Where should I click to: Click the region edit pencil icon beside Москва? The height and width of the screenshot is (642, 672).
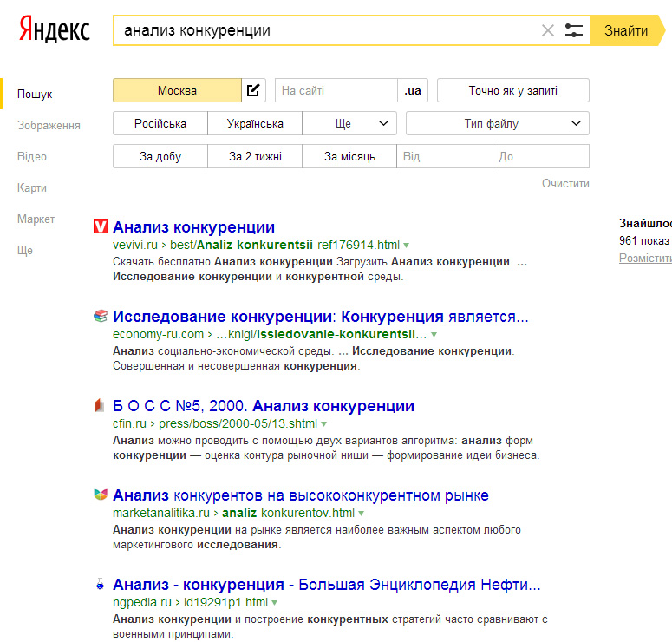coord(253,90)
